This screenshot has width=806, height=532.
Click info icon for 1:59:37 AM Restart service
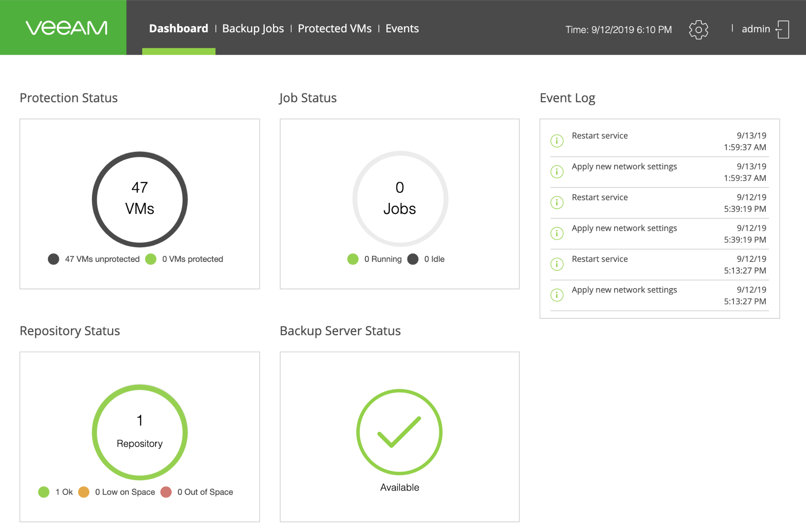557,141
